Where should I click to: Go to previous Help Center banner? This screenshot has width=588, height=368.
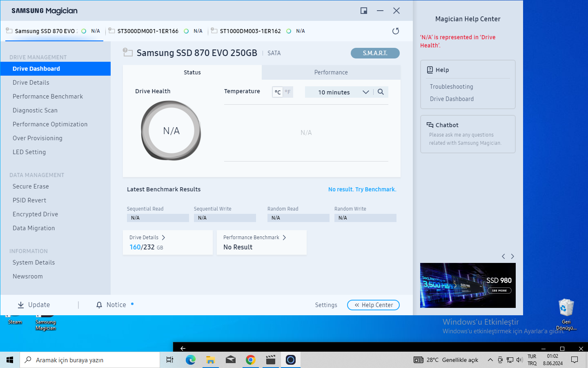pos(503,256)
